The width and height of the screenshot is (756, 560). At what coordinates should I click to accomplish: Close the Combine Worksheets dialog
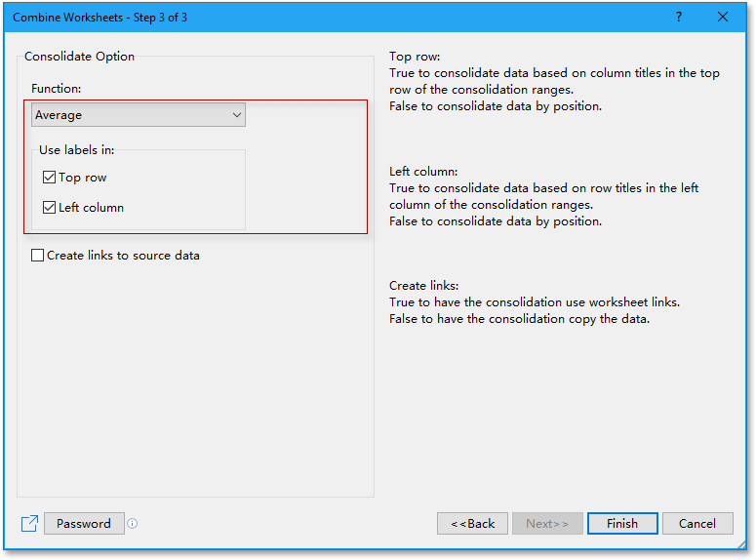pos(723,17)
